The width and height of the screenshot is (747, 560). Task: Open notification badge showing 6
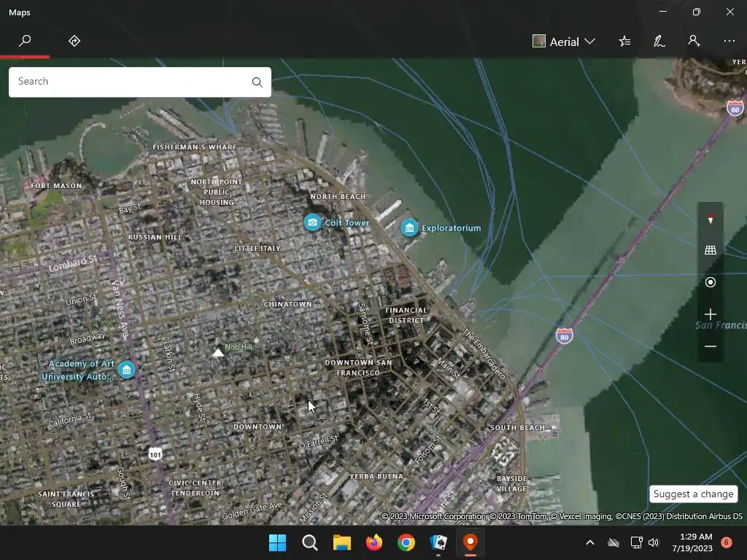pos(727,542)
